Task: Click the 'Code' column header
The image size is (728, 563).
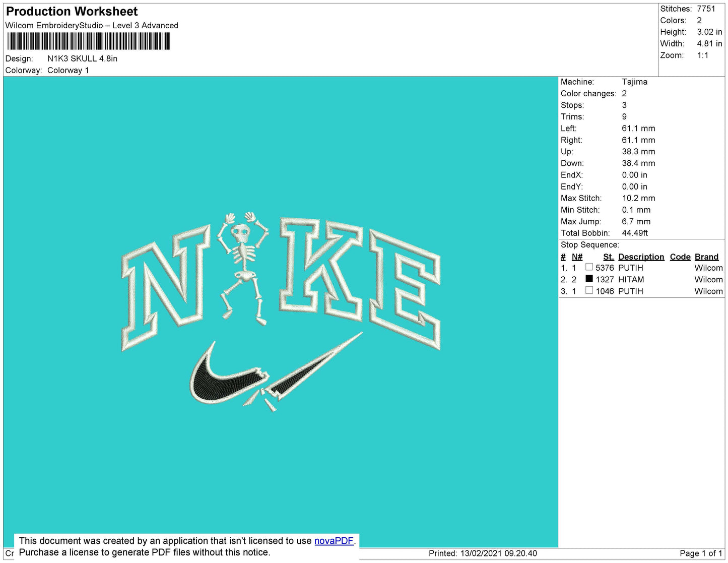Action: pos(680,257)
